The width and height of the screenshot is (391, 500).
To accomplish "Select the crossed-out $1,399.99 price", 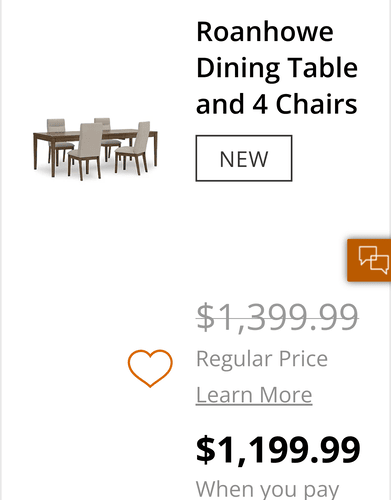I will [277, 316].
